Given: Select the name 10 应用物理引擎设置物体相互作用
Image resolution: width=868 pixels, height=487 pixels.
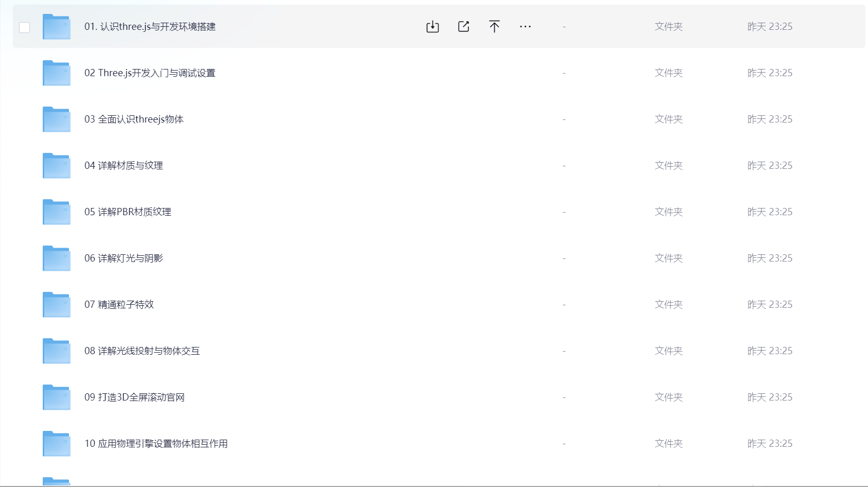Looking at the screenshot, I should coord(156,444).
